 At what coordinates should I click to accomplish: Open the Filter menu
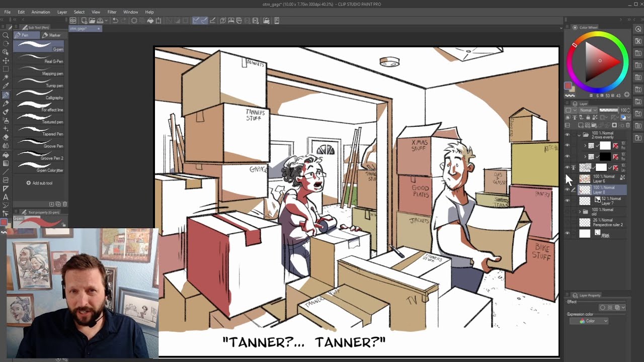(112, 12)
